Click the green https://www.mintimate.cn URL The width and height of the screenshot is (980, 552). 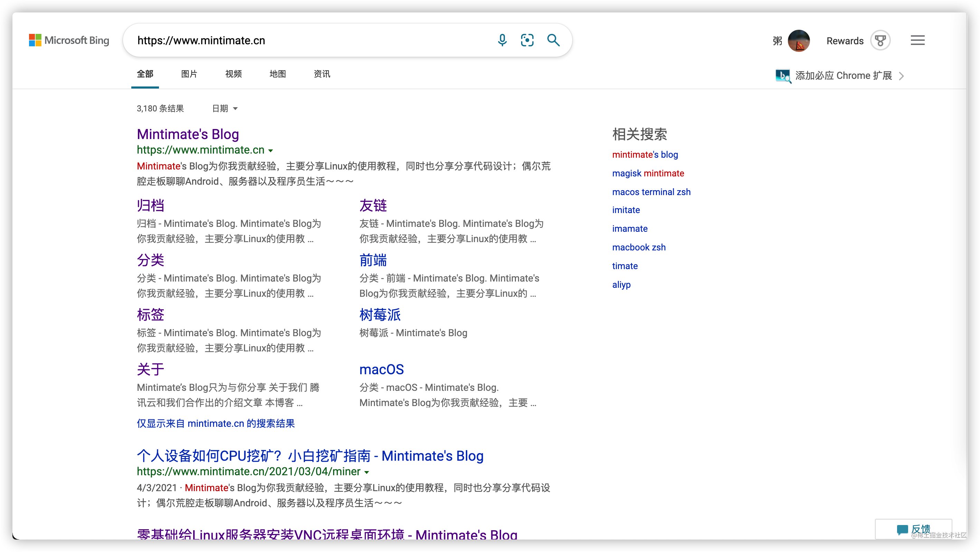[200, 150]
